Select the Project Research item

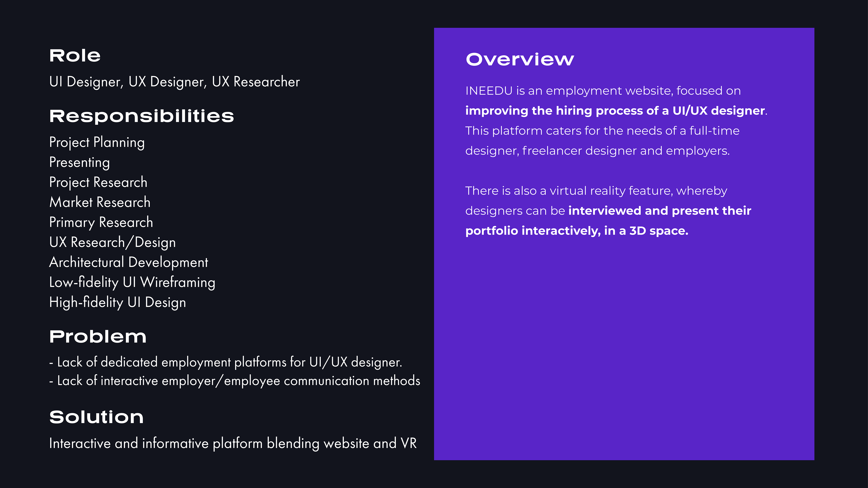pos(98,182)
